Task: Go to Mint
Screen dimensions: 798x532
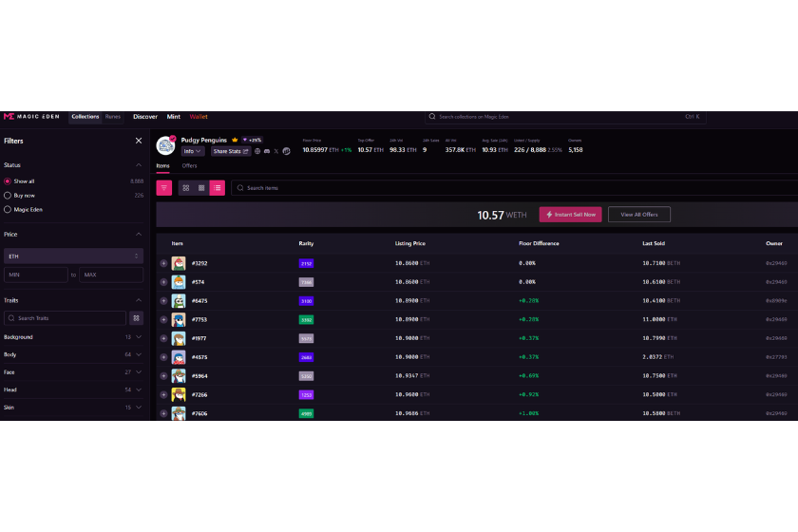Action: coord(174,117)
